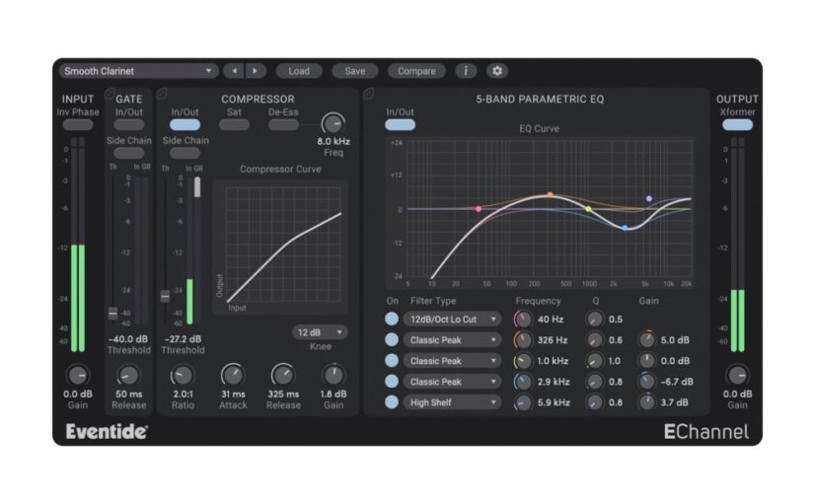Screen dimensions: 815x504
Task: Click the Gate Release knob
Action: point(128,375)
